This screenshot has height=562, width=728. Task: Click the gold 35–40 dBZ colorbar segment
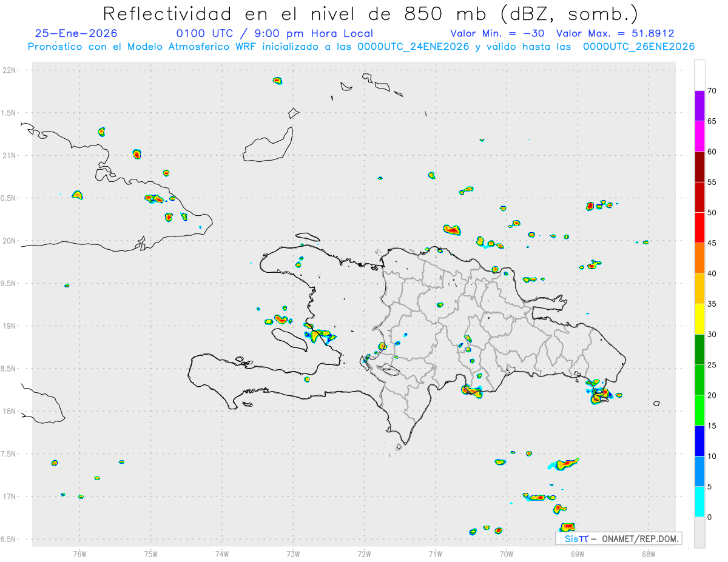[x=699, y=289]
